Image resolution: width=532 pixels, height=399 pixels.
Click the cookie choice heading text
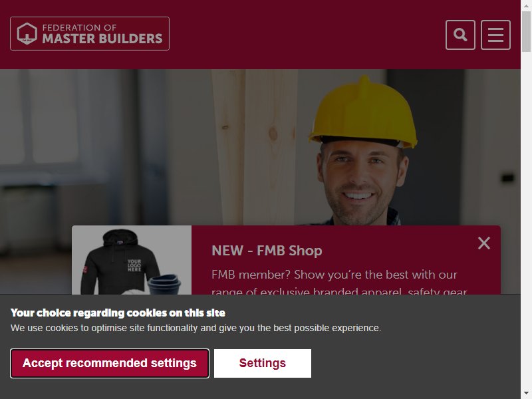[x=118, y=313]
